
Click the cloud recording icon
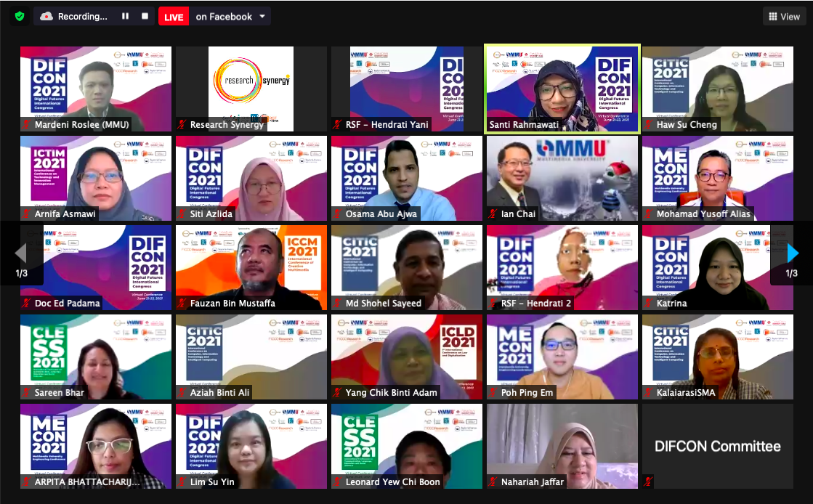click(x=46, y=16)
